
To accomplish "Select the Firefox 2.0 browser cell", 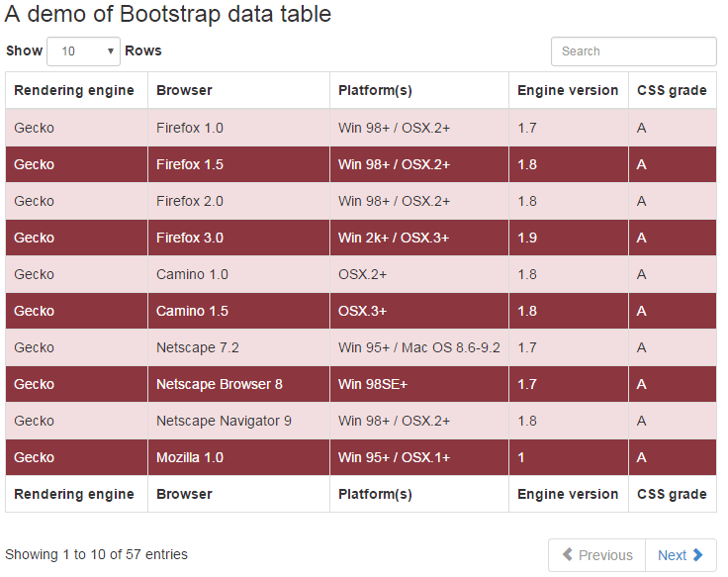I will click(x=238, y=201).
